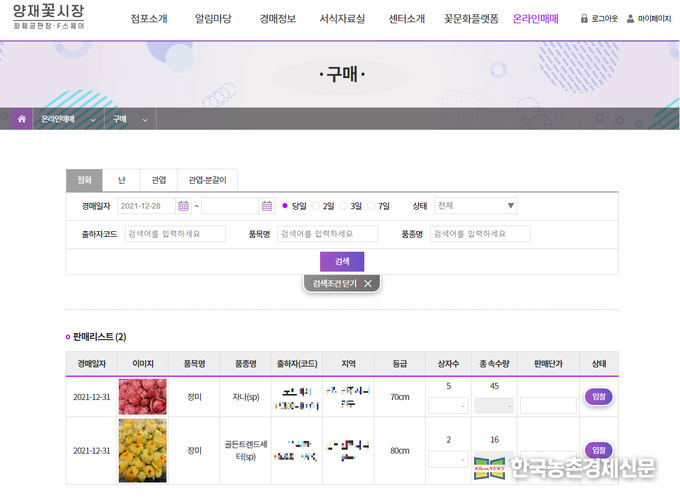Click the purple 검색 button
680x504 pixels.
tap(342, 262)
